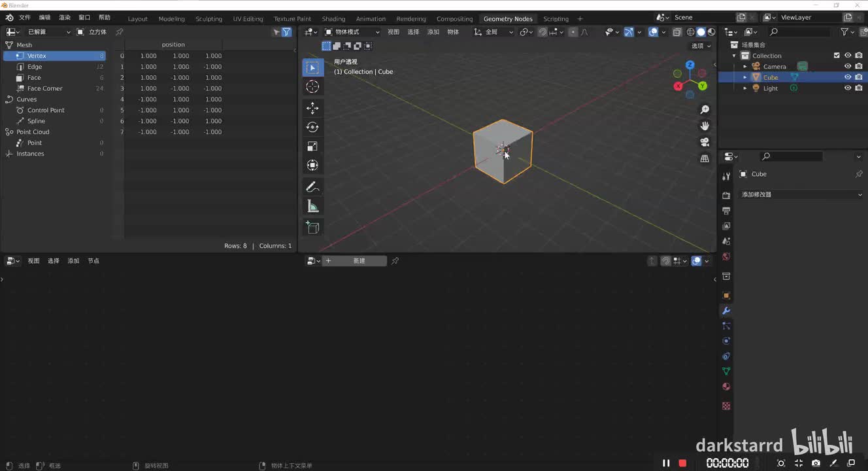Open the Modifier properties wrench tab
Screen dimensions: 868x471
click(726, 311)
